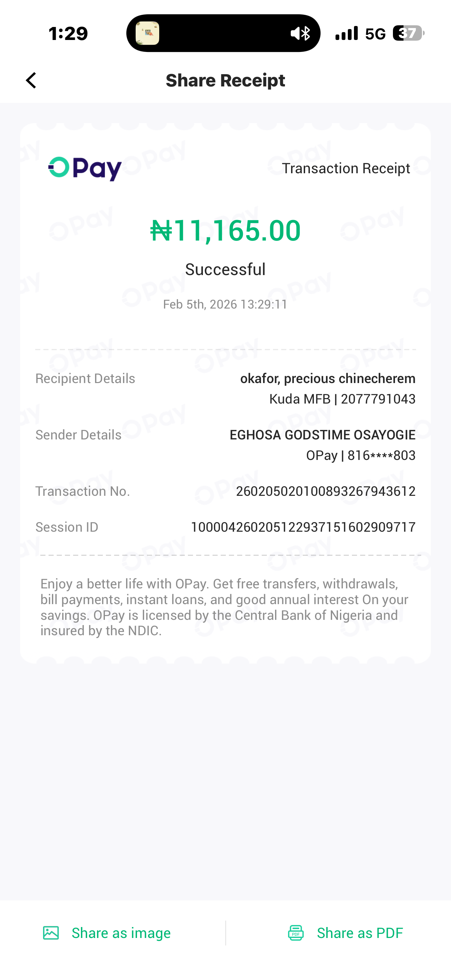Viewport: 451px width, 980px height.
Task: Tap the Bluetooth icon in Dynamic Island
Action: pos(306,33)
